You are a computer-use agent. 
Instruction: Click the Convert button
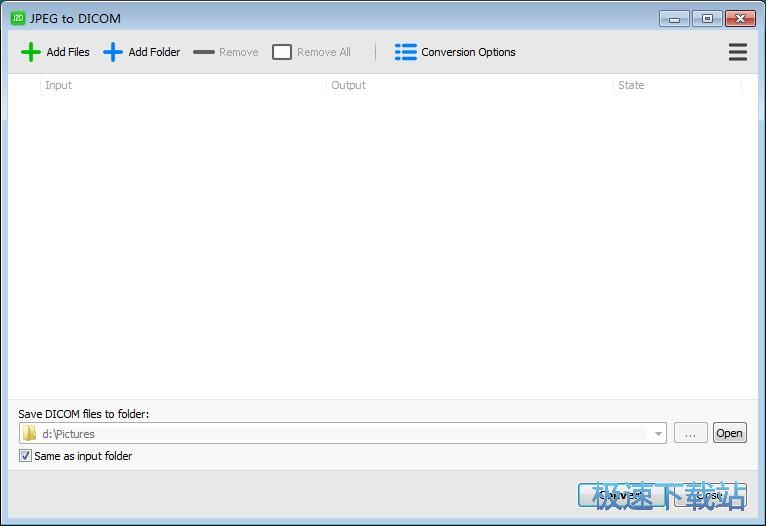[x=622, y=495]
